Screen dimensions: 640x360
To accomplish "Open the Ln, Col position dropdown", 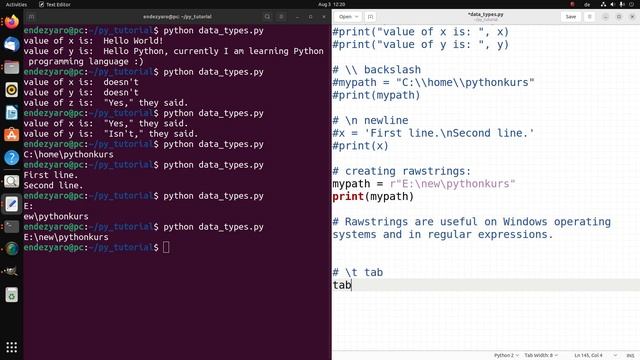I will pos(596,356).
